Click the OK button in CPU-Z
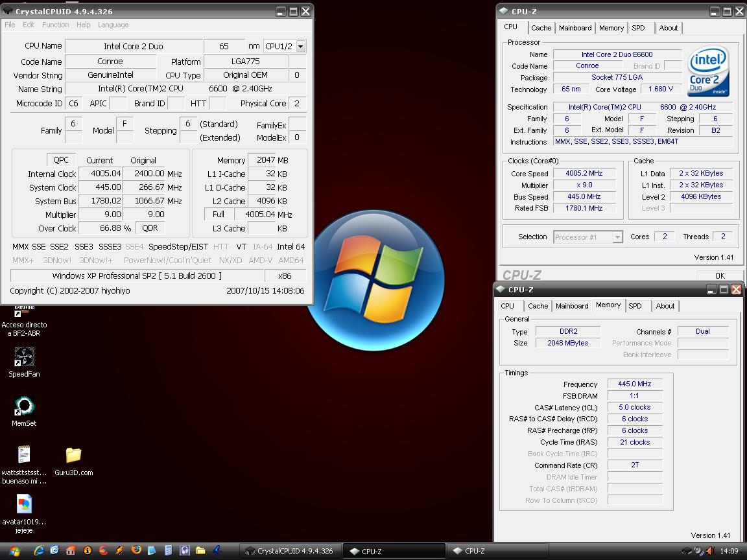Screen dimensions: 747x560 point(720,275)
